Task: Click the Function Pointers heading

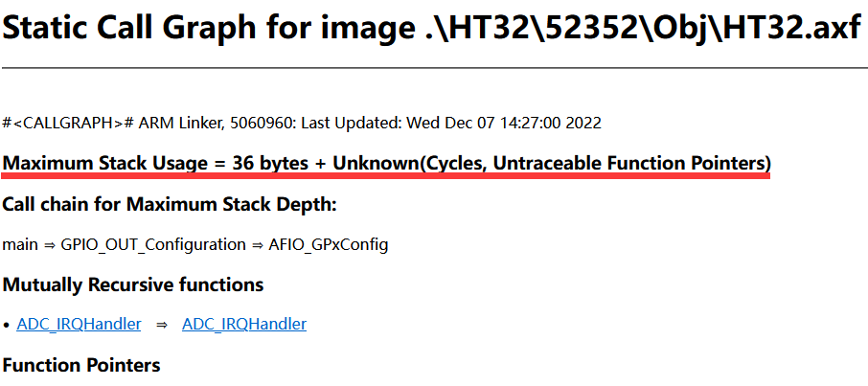Action: [x=81, y=364]
